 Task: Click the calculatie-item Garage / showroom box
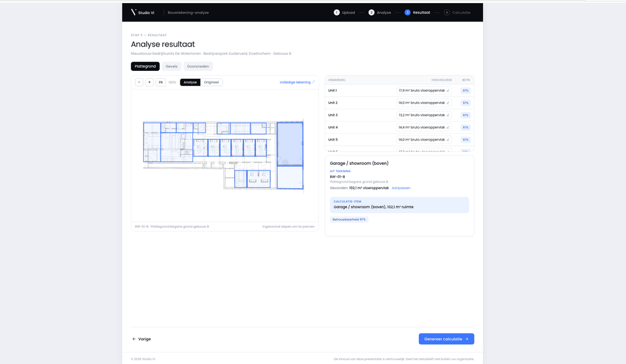pos(399,205)
